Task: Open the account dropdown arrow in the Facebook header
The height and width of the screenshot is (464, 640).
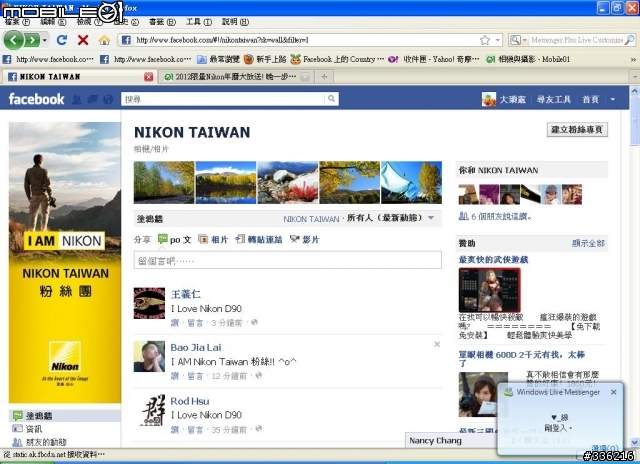Action: pyautogui.click(x=613, y=99)
